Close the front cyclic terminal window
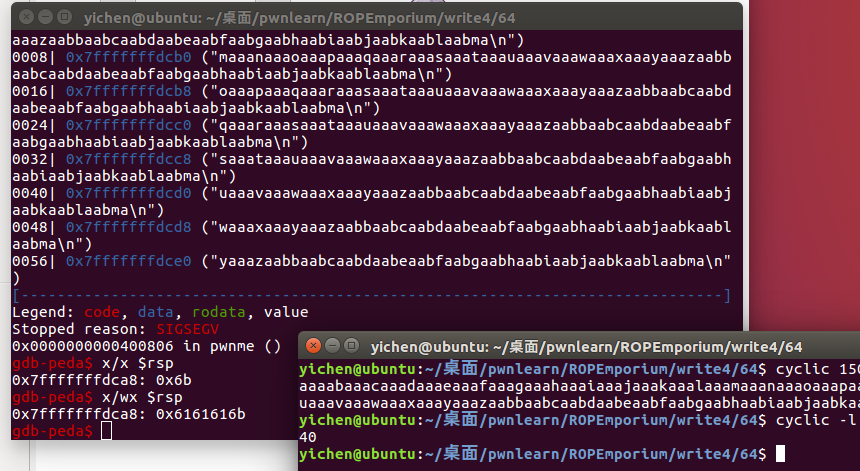 [x=313, y=346]
